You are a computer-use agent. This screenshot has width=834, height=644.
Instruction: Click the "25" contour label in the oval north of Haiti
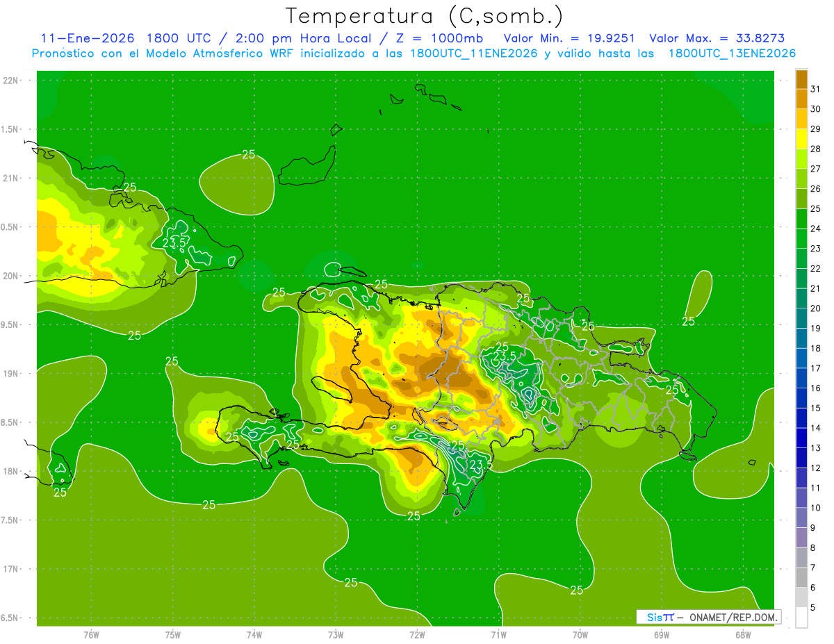(x=248, y=154)
